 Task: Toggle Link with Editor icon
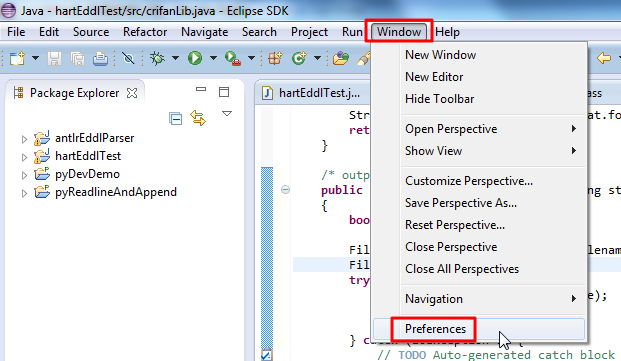198,118
